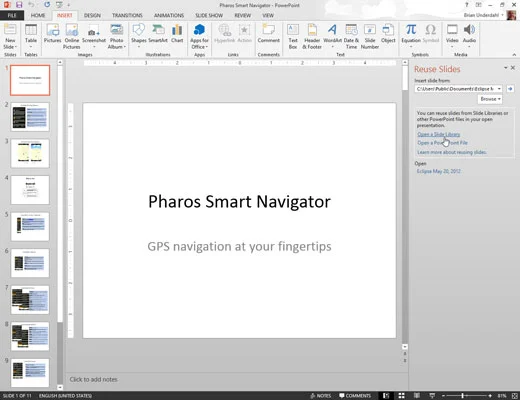Screen dimensions: 520x400
Task: Adjust the zoom slider in status bar
Action: coord(463,396)
